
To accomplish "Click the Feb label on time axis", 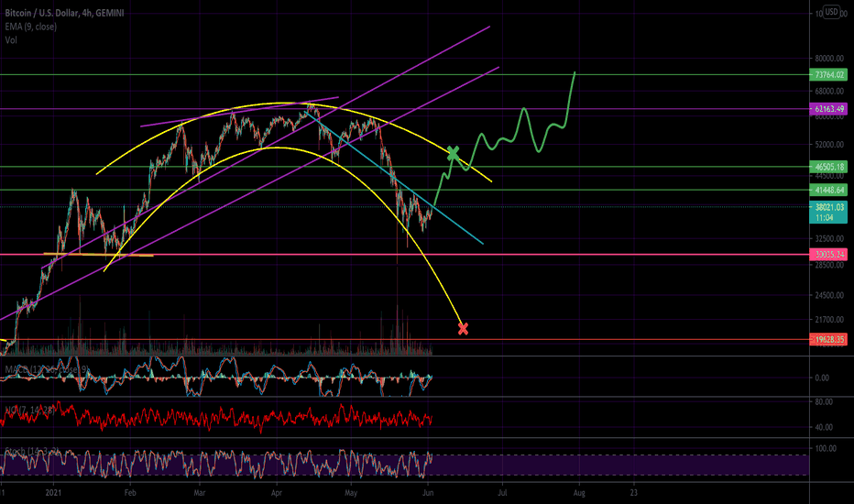I will pos(130,493).
